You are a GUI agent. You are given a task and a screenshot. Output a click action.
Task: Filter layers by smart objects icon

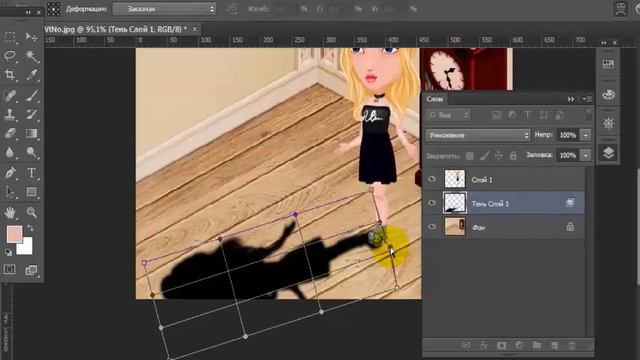click(x=559, y=116)
